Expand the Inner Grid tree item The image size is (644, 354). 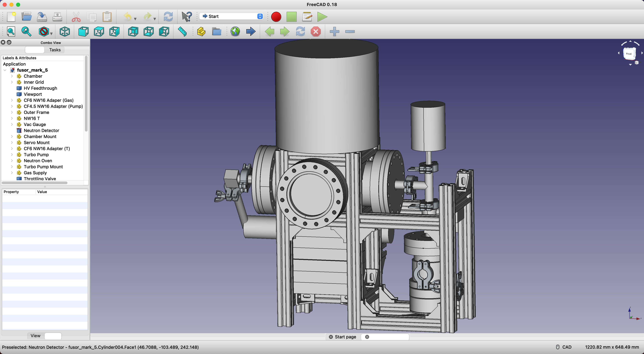(x=12, y=82)
